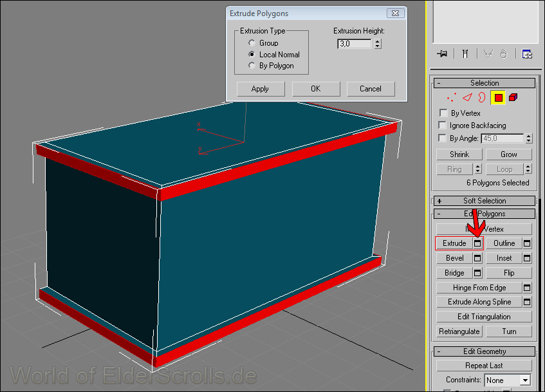Click the Pin Stack icon
The image size is (545, 392).
coord(442,54)
